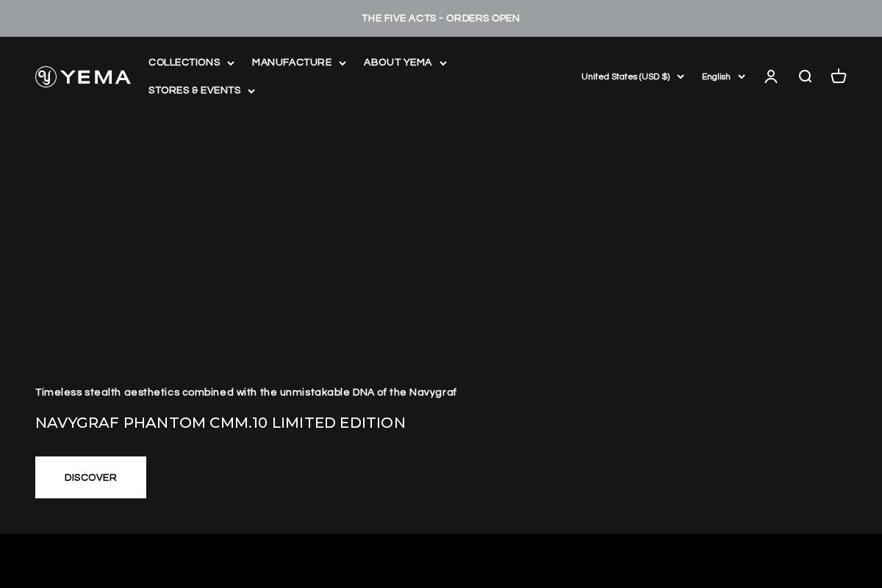Open the account login icon

tap(771, 76)
